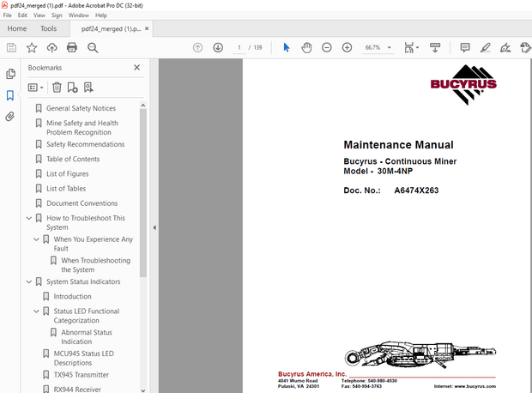Image resolution: width=532 pixels, height=393 pixels.
Task: Delete selected bookmark trash icon
Action: (57, 88)
